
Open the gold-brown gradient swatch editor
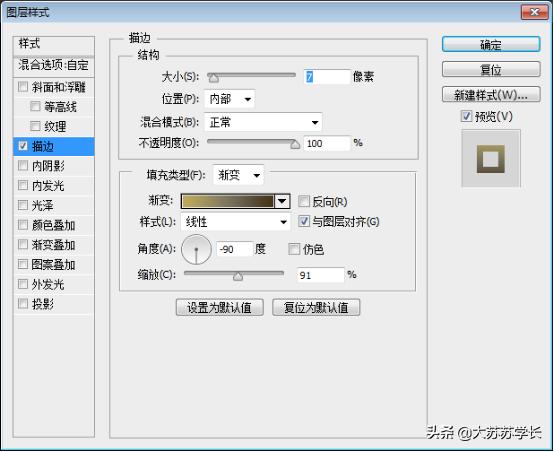[228, 201]
